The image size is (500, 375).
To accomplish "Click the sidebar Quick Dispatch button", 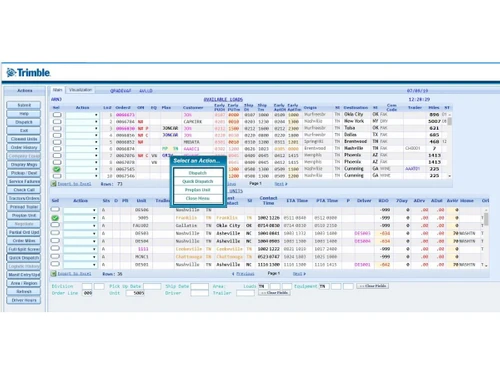I will click(24, 258).
